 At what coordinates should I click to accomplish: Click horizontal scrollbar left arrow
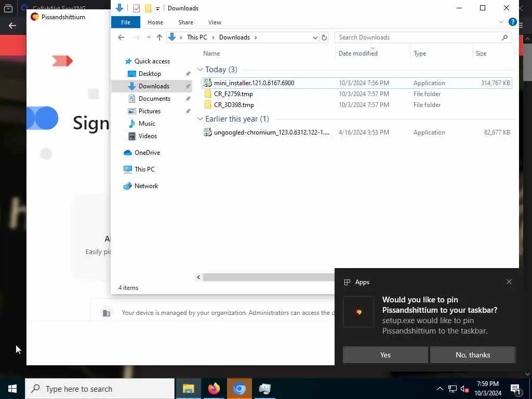coord(199,277)
